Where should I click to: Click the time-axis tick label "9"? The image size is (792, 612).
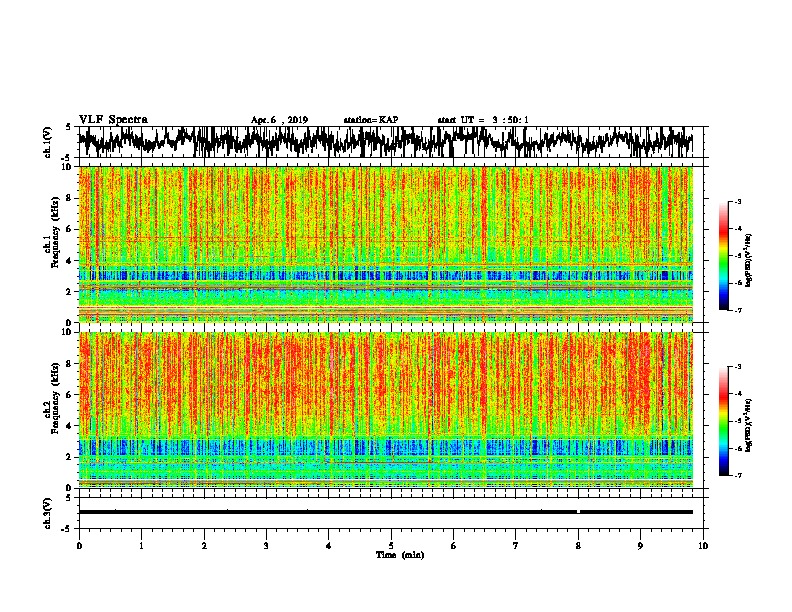coord(640,545)
